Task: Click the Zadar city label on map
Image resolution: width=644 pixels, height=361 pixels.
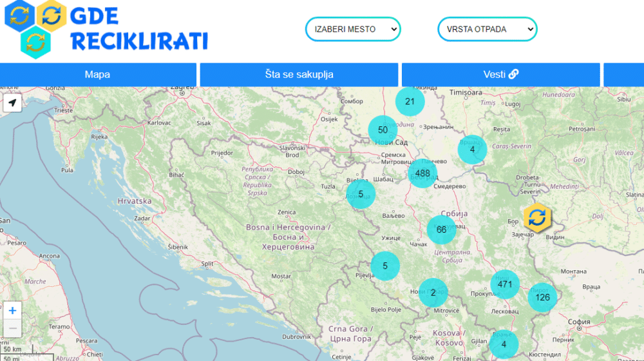Action: coord(142,219)
